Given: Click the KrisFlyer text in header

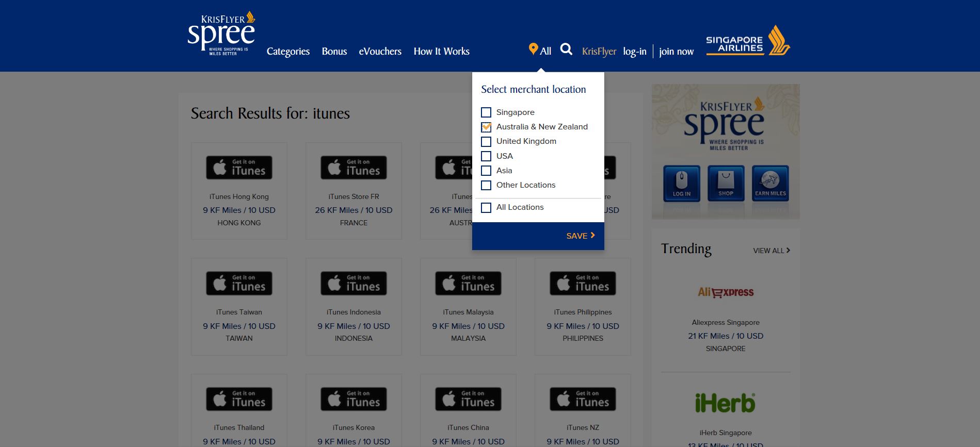Looking at the screenshot, I should [x=599, y=52].
